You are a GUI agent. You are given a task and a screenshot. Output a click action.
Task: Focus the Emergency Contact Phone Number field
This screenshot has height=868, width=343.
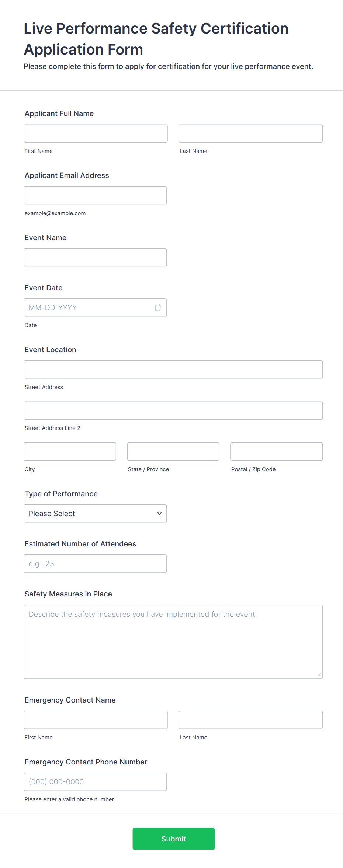click(x=95, y=782)
